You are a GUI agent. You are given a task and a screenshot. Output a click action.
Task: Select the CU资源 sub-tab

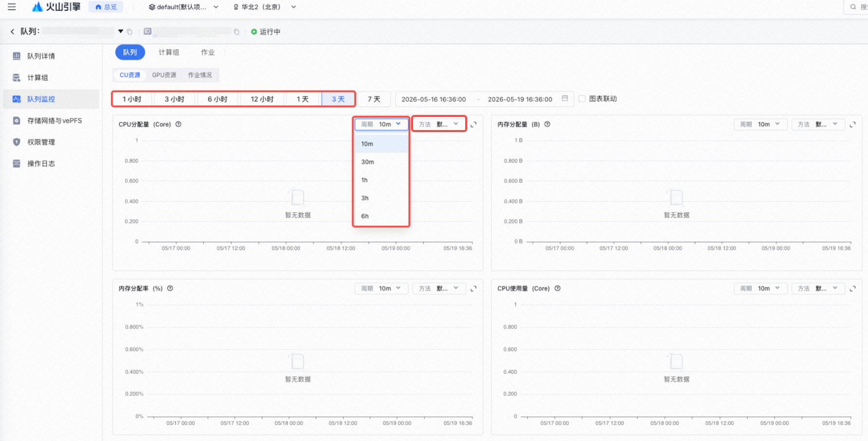tap(130, 75)
